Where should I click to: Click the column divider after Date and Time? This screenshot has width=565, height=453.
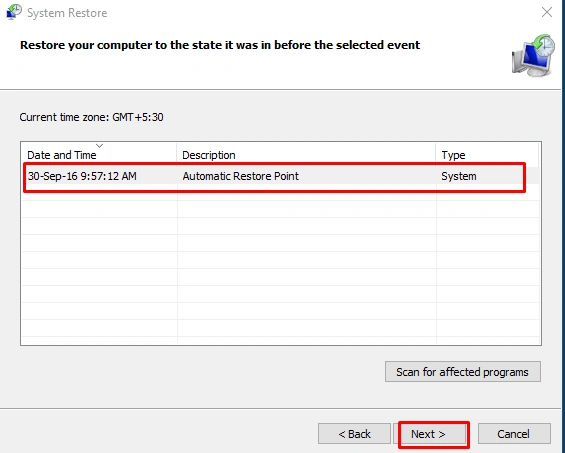pyautogui.click(x=177, y=155)
